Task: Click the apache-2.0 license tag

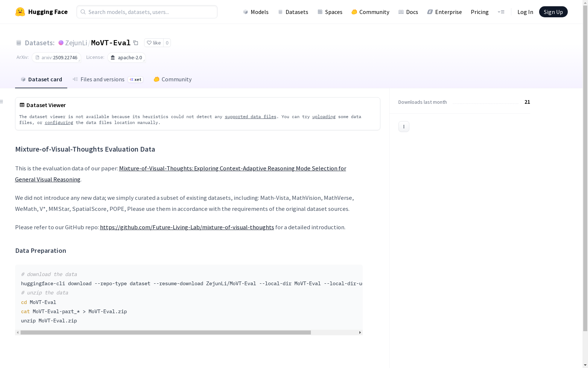Action: pyautogui.click(x=126, y=57)
